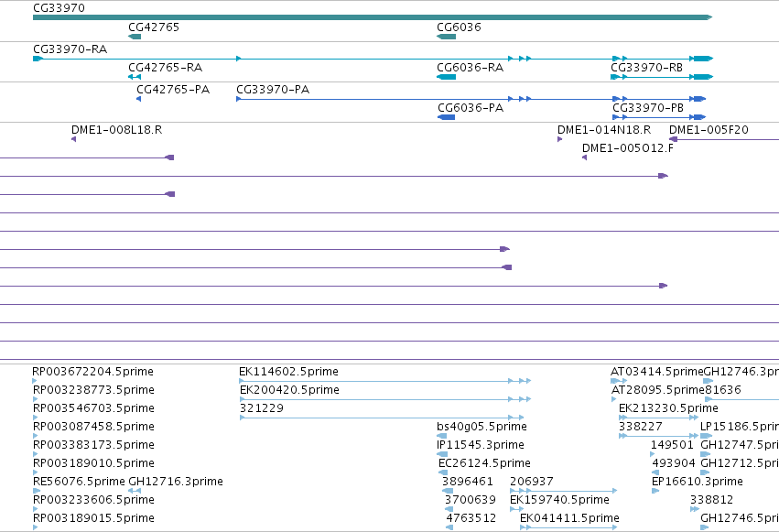Select the GH12716.3prime label
This screenshot has height=532, width=779.
[176, 482]
